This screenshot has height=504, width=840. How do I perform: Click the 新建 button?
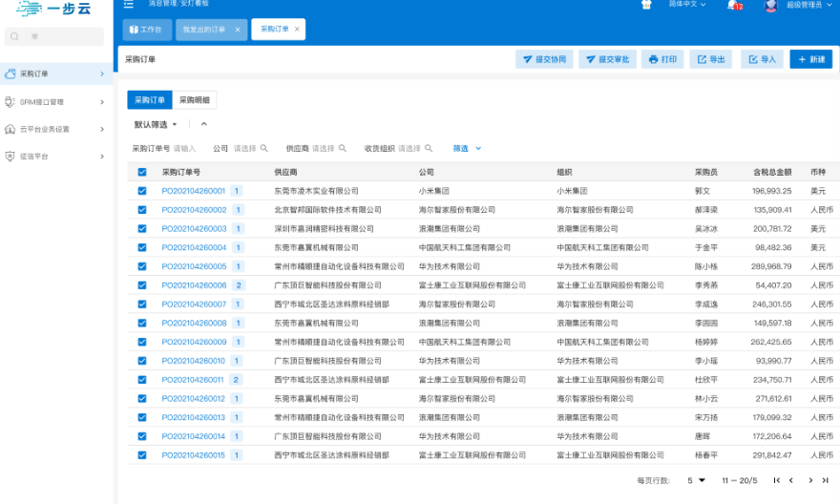[810, 59]
